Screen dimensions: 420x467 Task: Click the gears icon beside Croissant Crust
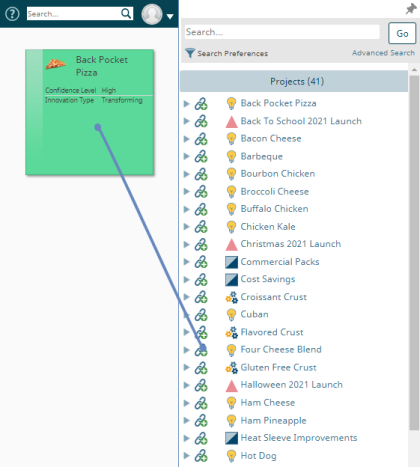tap(232, 297)
